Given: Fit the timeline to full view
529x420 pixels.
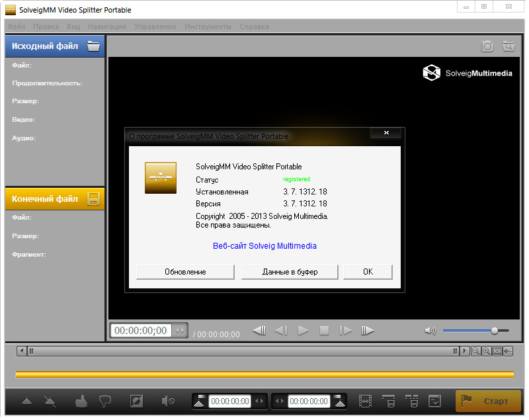Looking at the screenshot, I should [x=497, y=351].
